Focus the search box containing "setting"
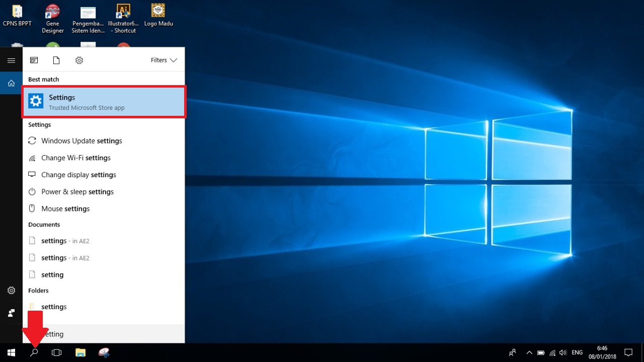The image size is (644, 362). click(104, 334)
